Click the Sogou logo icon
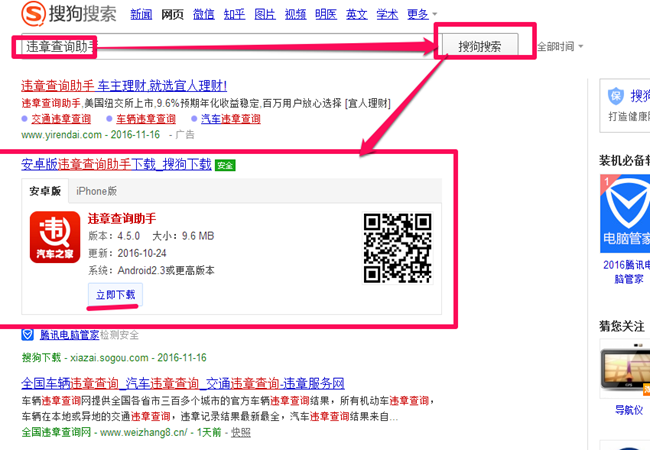This screenshot has height=450, width=650. point(33,13)
